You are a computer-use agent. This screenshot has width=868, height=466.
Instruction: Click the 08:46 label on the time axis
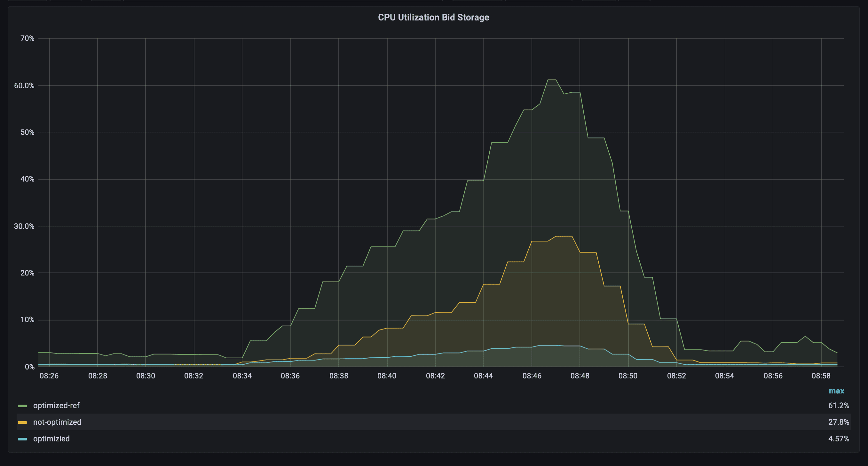tap(532, 376)
